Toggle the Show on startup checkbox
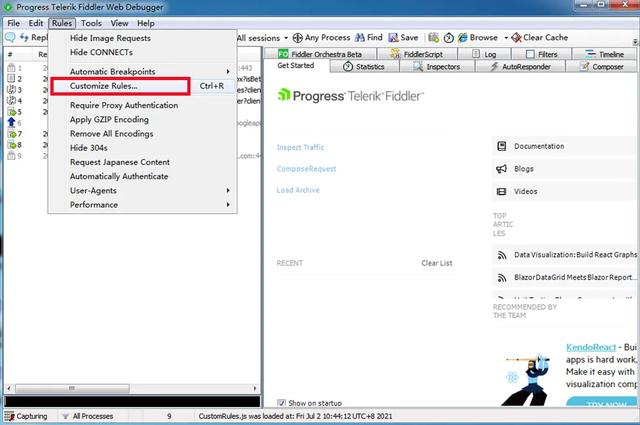 click(281, 403)
